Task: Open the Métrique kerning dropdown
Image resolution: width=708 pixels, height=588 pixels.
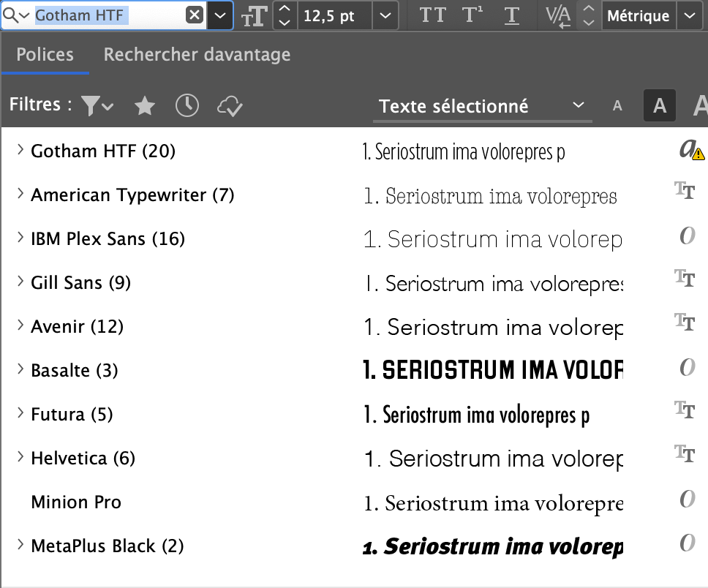Action: [687, 15]
